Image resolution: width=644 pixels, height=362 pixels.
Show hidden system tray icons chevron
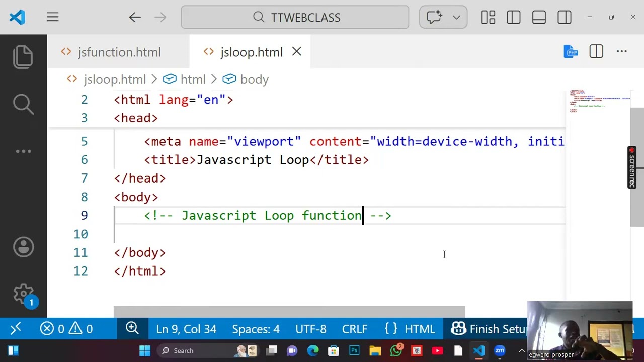[x=521, y=351]
